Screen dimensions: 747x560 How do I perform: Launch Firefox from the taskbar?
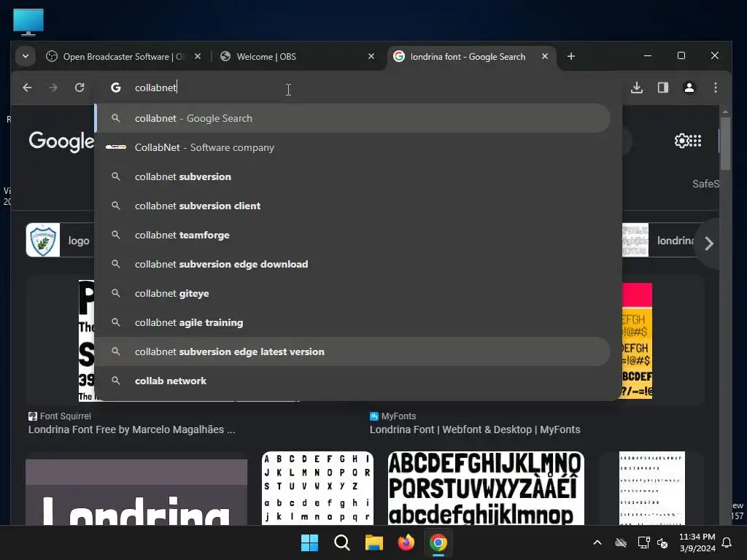(406, 542)
